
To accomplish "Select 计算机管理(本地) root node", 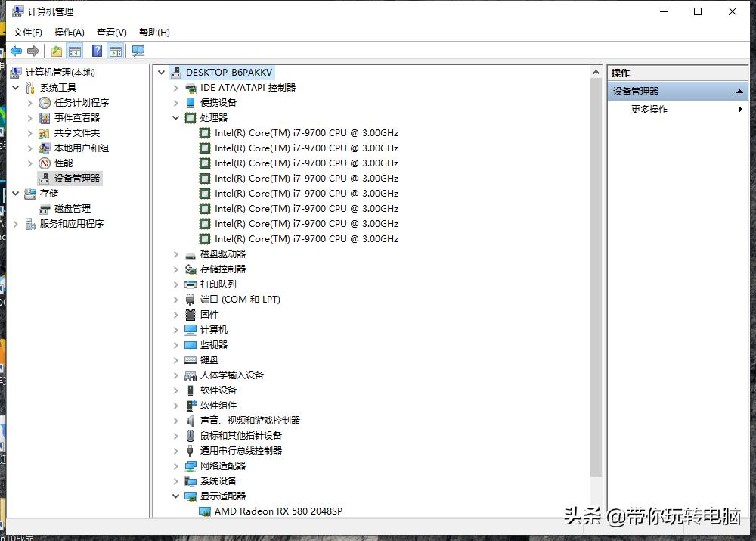I will click(x=60, y=73).
